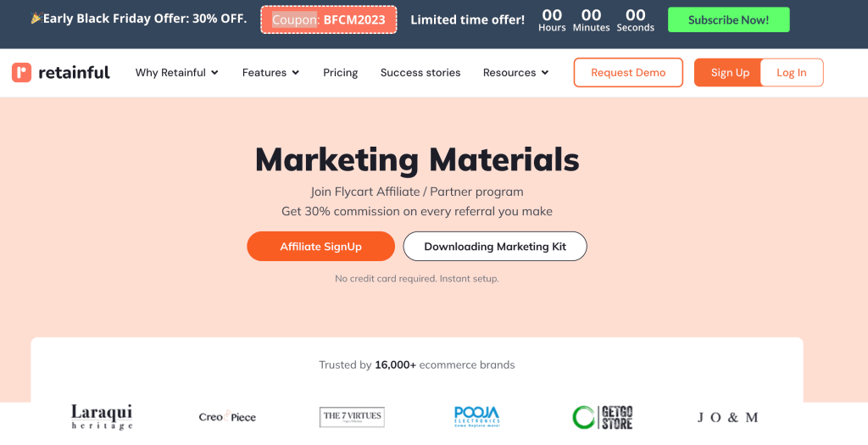Go to the Pricing page

[341, 73]
